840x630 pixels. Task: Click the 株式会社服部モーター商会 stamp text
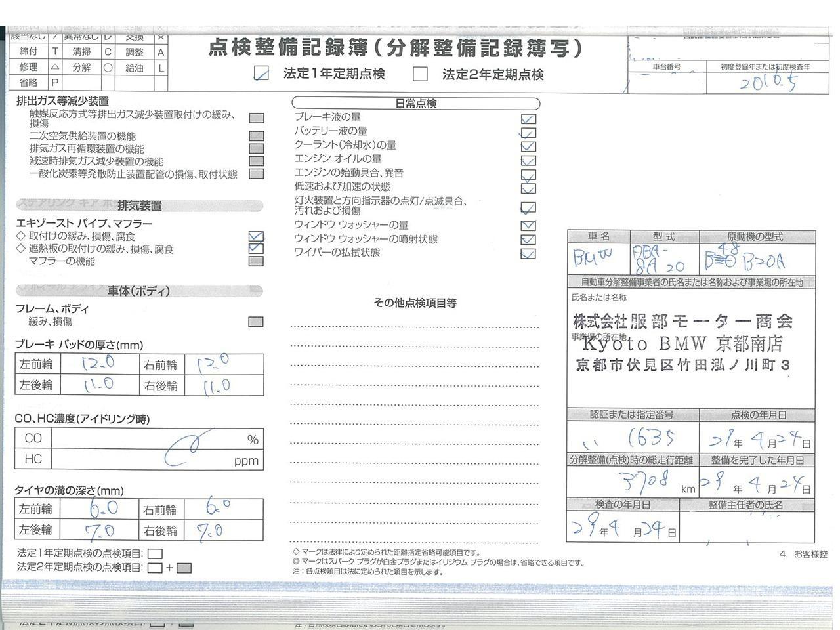682,322
